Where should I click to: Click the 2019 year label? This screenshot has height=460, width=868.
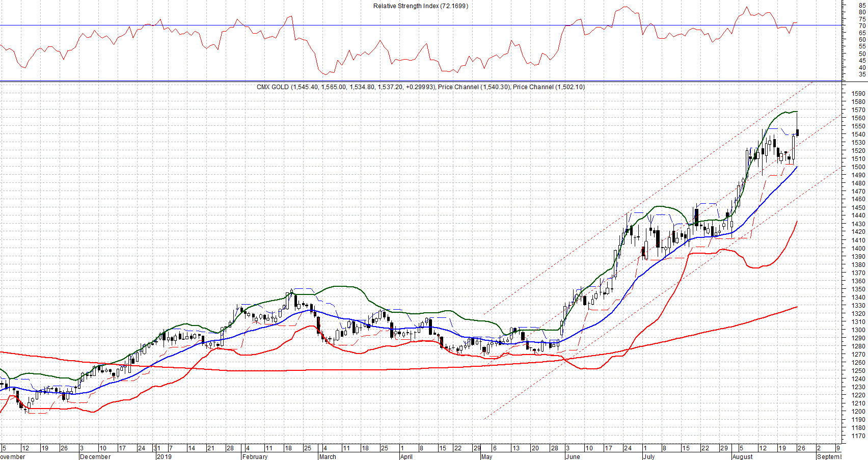pos(164,456)
